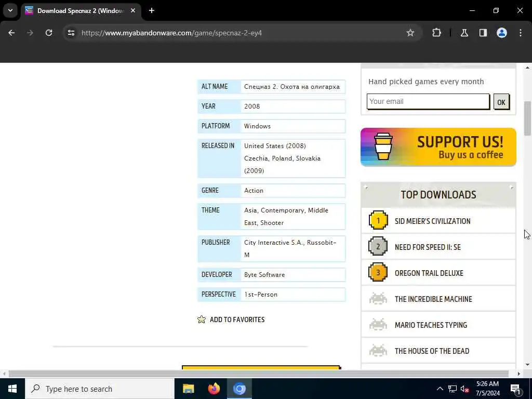Click the Add to Favorites star icon

[202, 320]
